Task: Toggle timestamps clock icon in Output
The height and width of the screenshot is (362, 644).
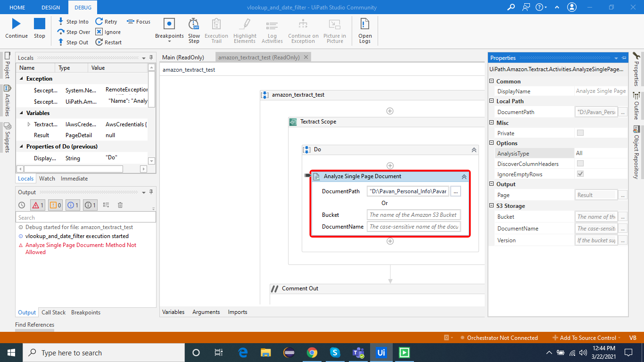Action: pos(22,205)
